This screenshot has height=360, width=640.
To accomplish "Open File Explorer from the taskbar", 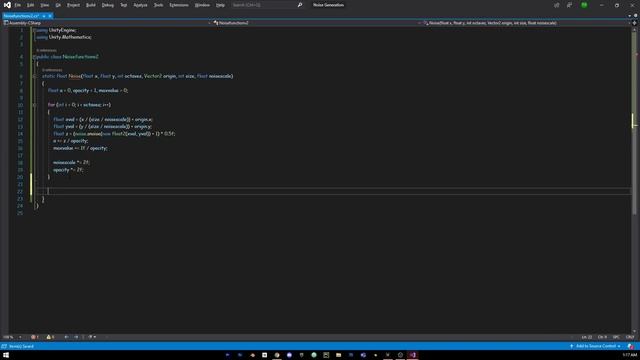I will click(x=338, y=355).
